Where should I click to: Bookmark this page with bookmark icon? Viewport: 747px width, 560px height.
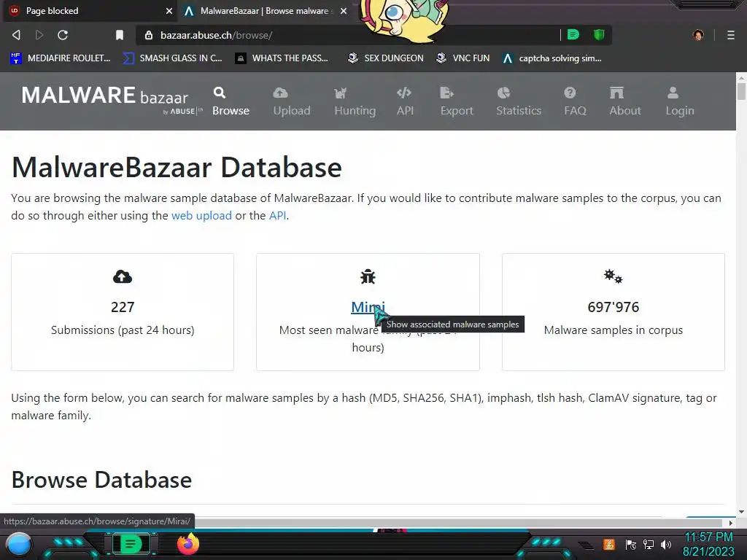coord(120,35)
